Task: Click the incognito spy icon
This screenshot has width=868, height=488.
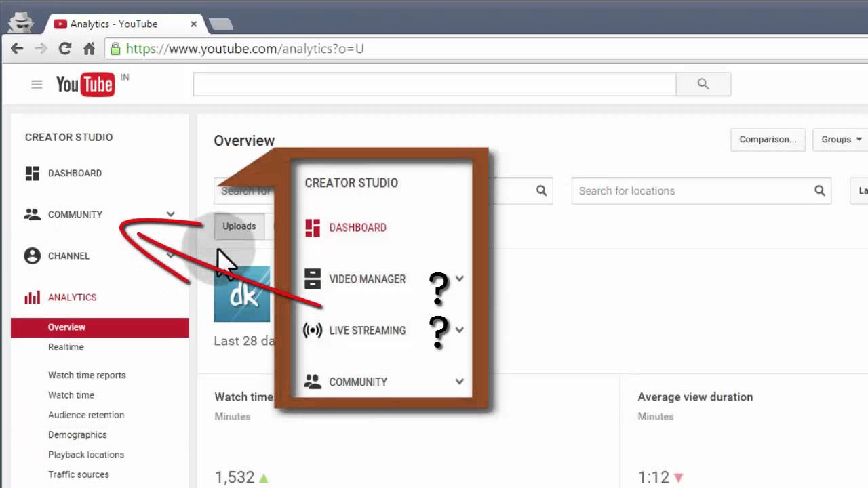Action: (x=20, y=22)
